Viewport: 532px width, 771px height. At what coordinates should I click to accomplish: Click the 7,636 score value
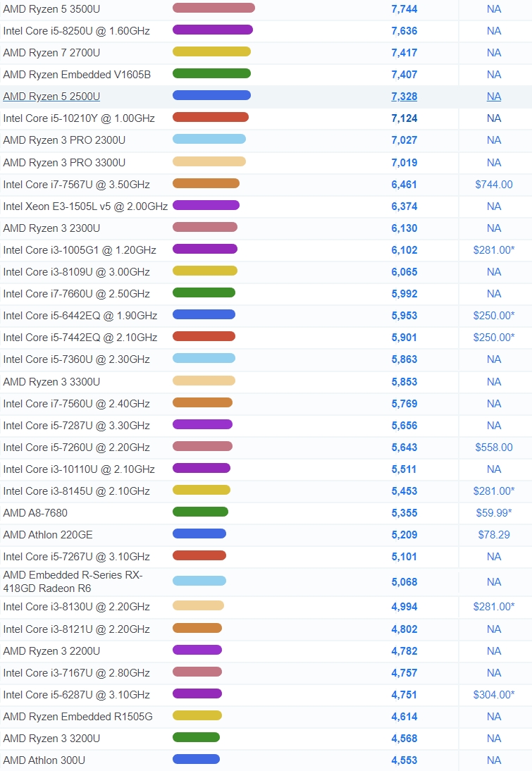point(404,31)
